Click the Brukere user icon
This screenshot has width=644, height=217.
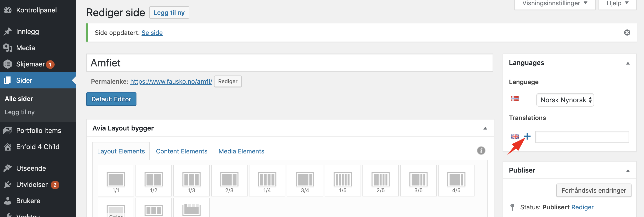pos(8,201)
